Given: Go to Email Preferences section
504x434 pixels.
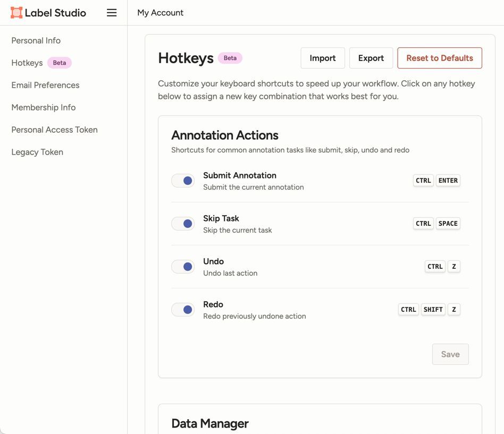Looking at the screenshot, I should (x=45, y=85).
